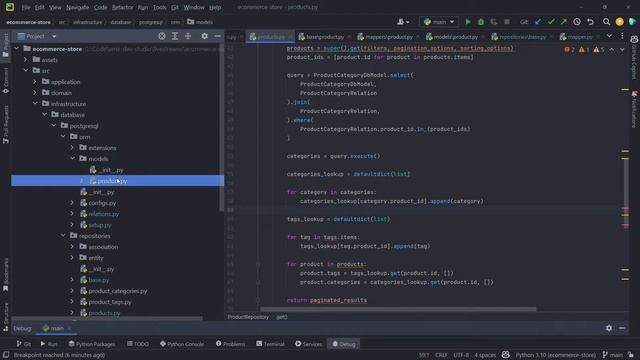Screen dimensions: 640x360
Task: Open Terminal tool window
Action: tap(270, 344)
